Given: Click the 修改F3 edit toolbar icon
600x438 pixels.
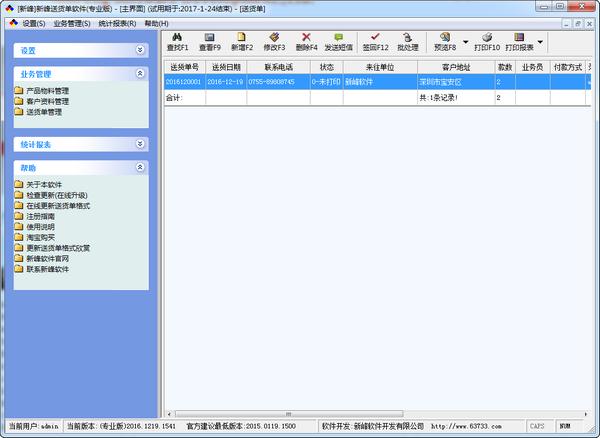Looking at the screenshot, I should coord(274,41).
